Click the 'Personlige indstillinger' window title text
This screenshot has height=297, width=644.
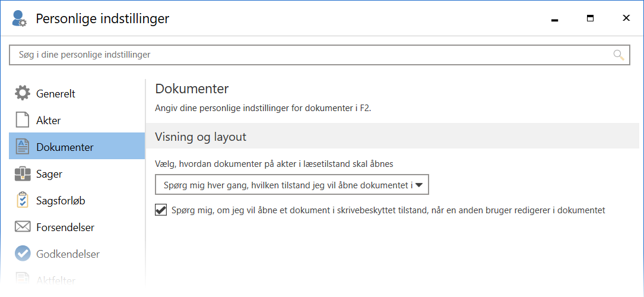pos(102,19)
